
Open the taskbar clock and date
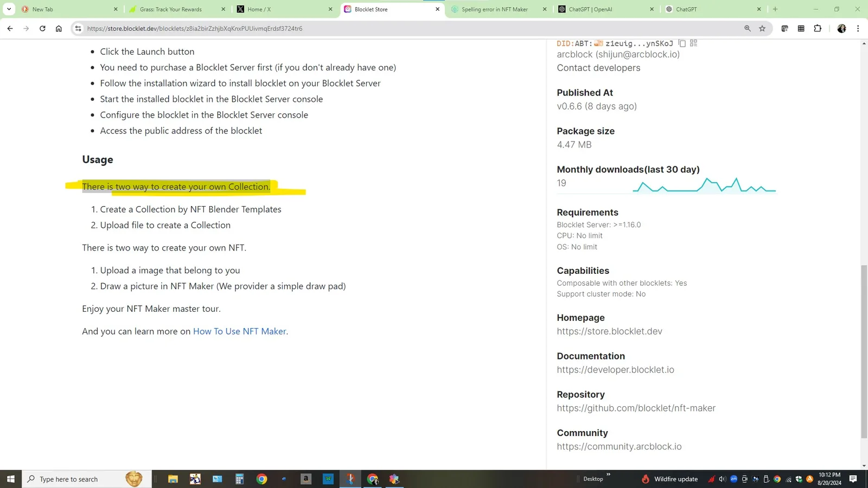pyautogui.click(x=829, y=479)
